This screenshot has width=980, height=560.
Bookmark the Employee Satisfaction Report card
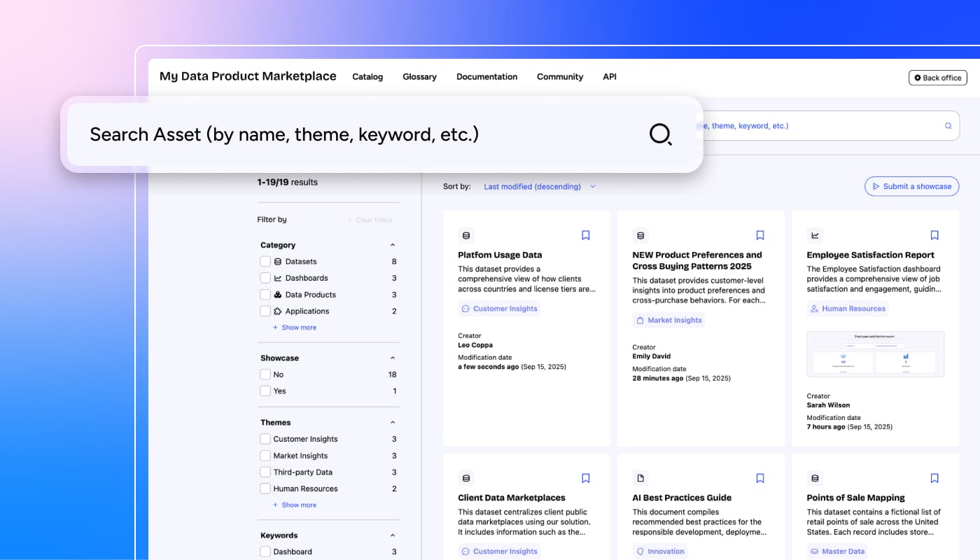tap(934, 235)
